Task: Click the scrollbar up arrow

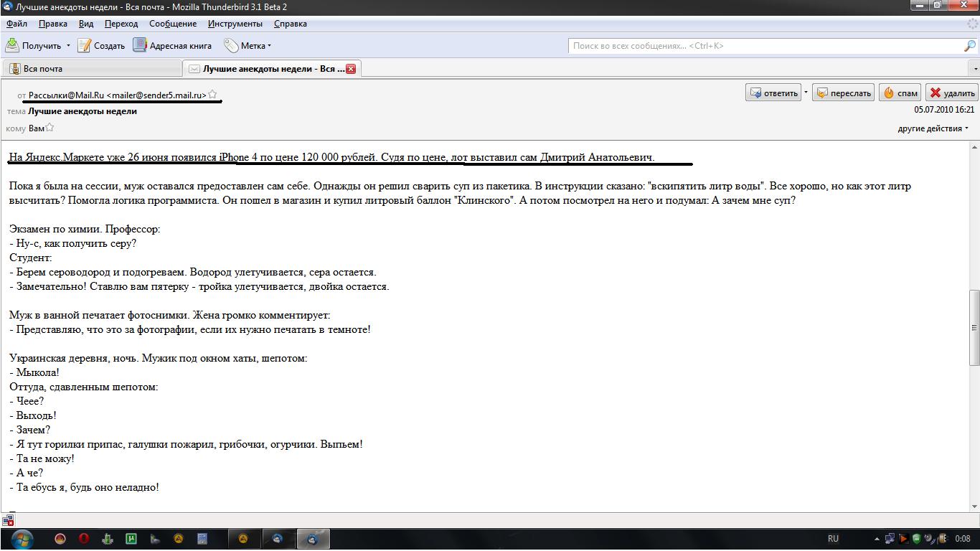Action: pos(974,146)
